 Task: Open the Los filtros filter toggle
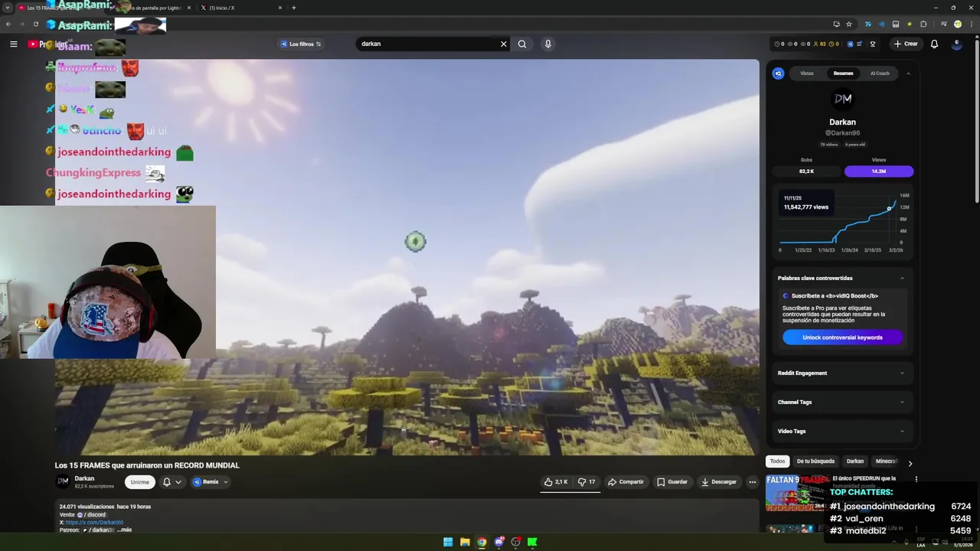tap(300, 44)
